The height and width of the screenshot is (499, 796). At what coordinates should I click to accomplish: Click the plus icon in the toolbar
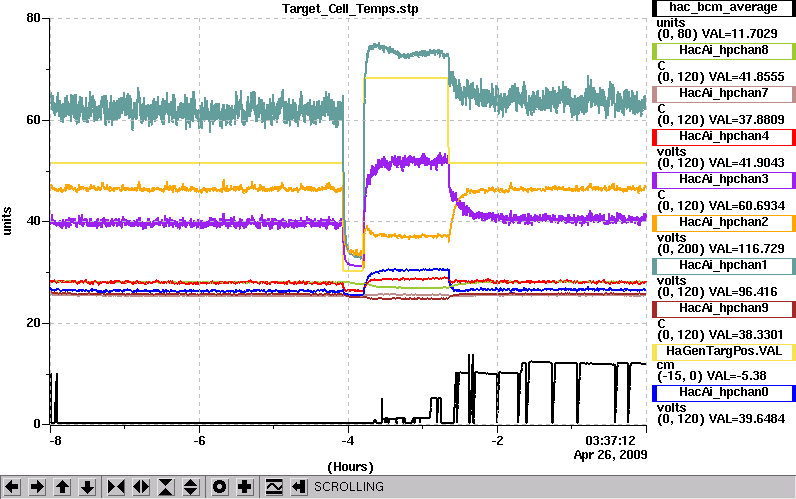[x=245, y=487]
